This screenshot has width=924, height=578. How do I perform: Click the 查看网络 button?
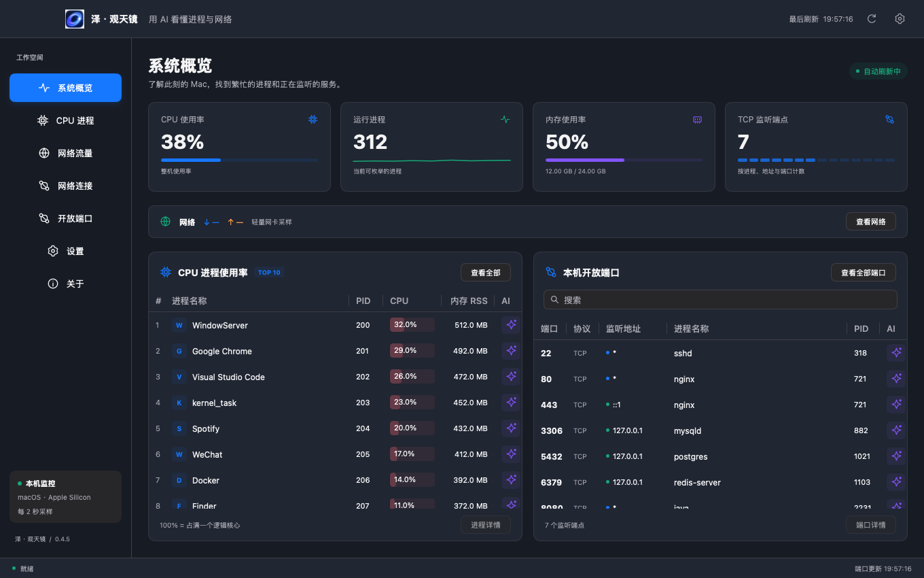870,222
